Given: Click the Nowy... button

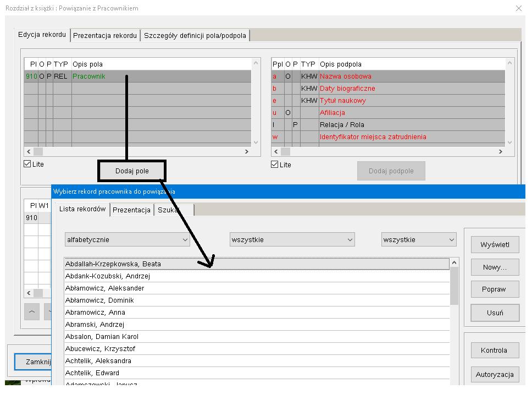Looking at the screenshot, I should [x=495, y=267].
